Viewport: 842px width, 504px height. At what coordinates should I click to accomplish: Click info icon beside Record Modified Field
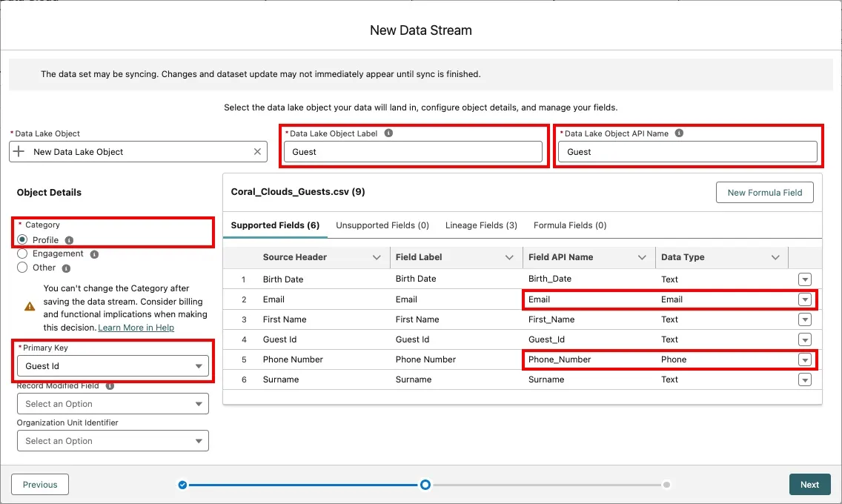click(x=110, y=385)
